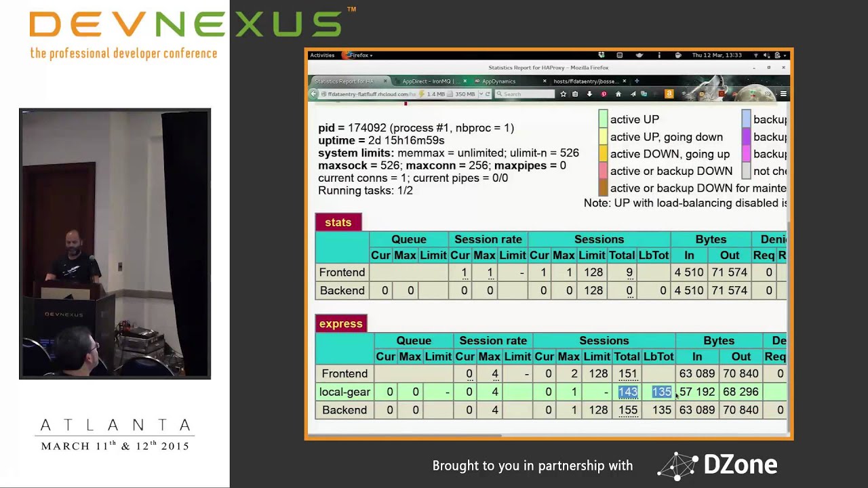Reload the page with the refresh icon
868x488 pixels.
click(x=488, y=94)
